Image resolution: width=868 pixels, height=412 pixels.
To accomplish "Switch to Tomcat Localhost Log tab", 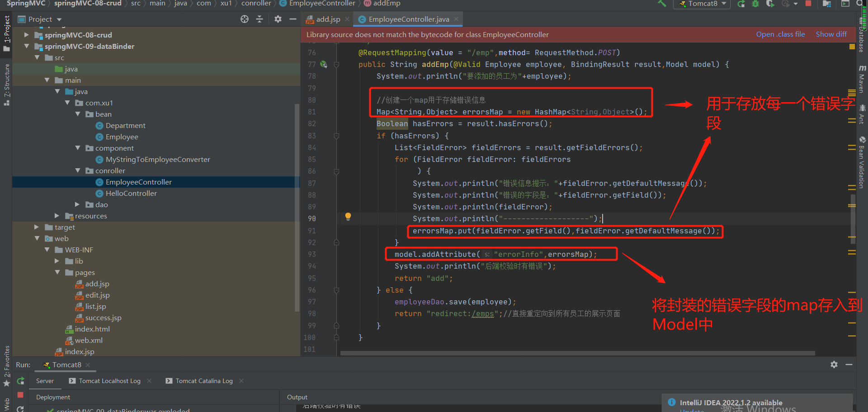I will [x=110, y=381].
